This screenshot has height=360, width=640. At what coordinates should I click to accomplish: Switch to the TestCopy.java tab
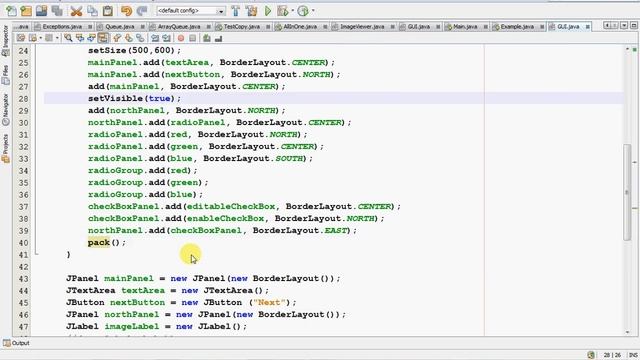(x=242, y=27)
